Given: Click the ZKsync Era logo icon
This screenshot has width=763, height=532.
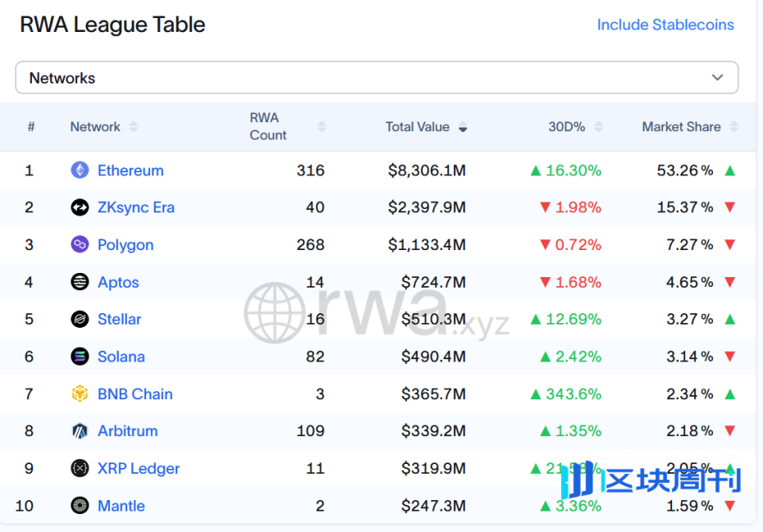Looking at the screenshot, I should coord(80,207).
